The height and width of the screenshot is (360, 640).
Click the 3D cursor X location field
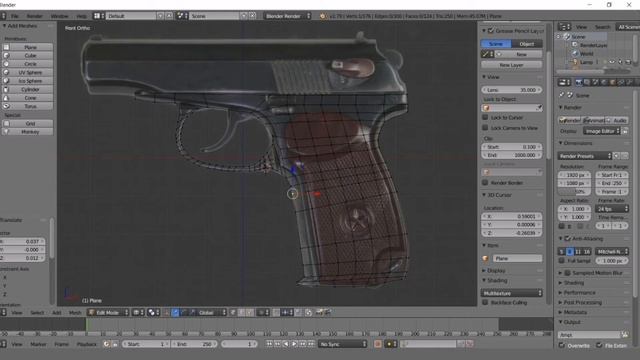pos(511,216)
